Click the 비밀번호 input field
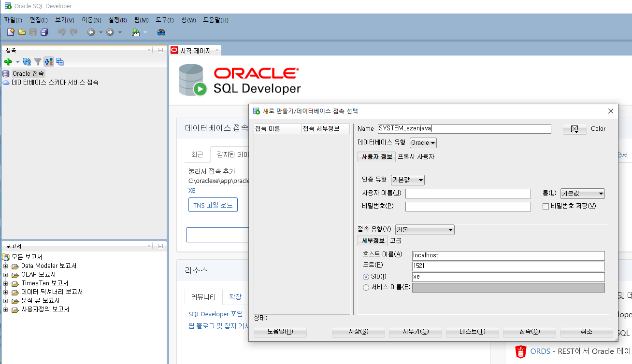The height and width of the screenshot is (364, 632). pos(468,207)
